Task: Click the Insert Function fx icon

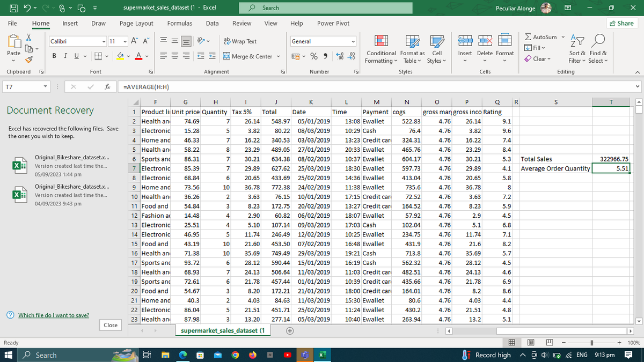Action: coord(108,86)
